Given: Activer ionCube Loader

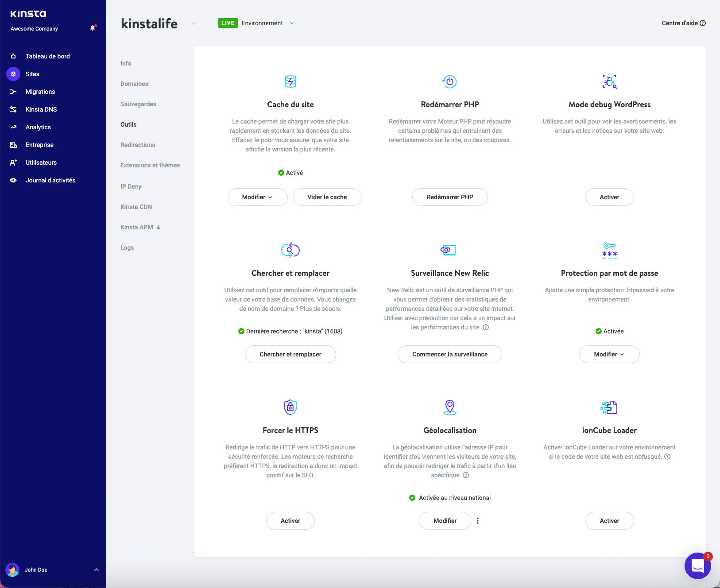Looking at the screenshot, I should click(x=609, y=521).
